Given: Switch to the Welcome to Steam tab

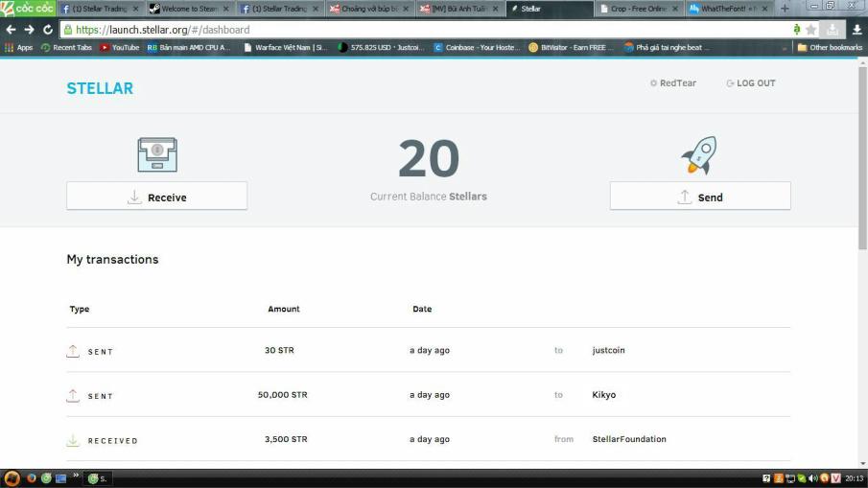Looking at the screenshot, I should point(189,9).
